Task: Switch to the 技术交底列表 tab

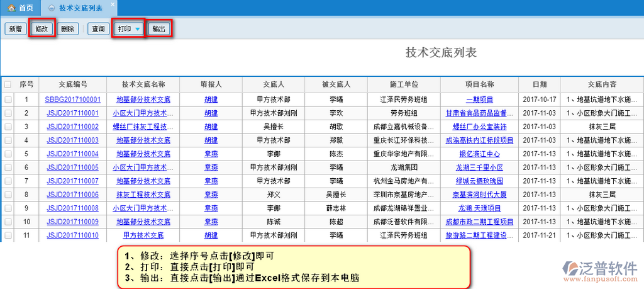Action: click(x=80, y=8)
